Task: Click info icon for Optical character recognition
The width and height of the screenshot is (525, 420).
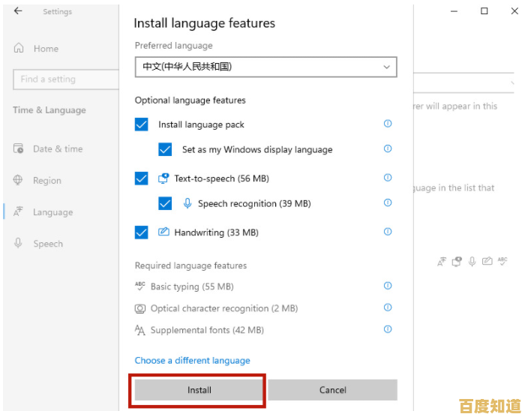Action: [x=388, y=307]
